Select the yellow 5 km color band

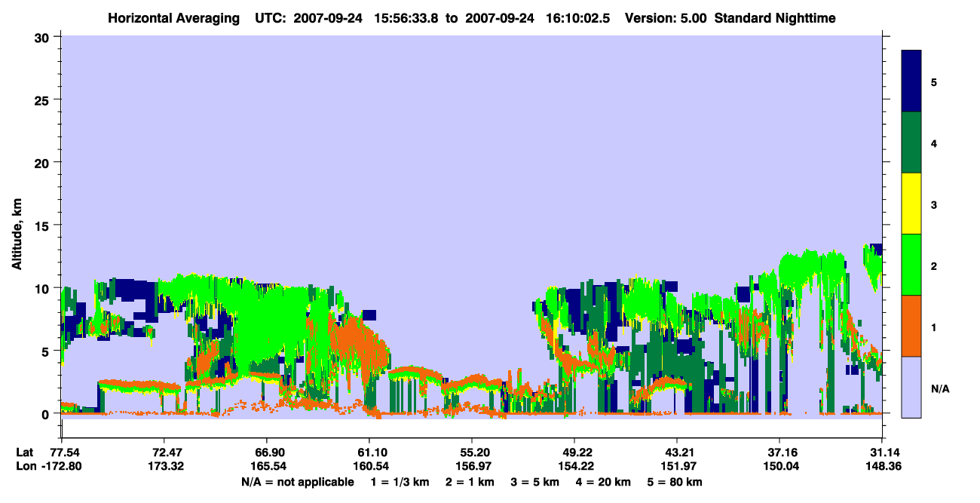click(x=911, y=204)
